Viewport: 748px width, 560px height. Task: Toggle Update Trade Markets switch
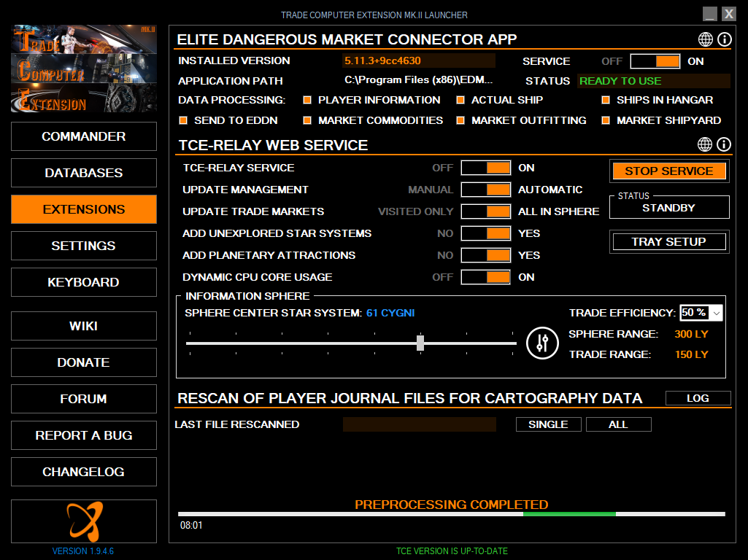click(485, 211)
